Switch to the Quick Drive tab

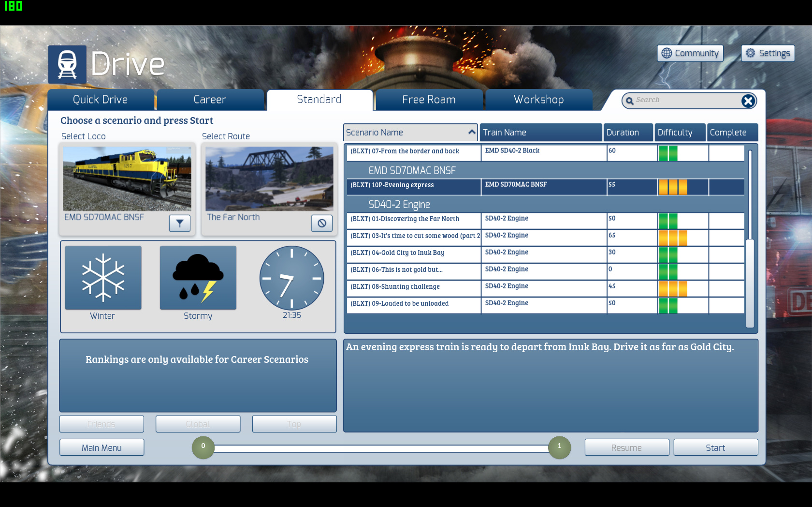click(x=101, y=100)
